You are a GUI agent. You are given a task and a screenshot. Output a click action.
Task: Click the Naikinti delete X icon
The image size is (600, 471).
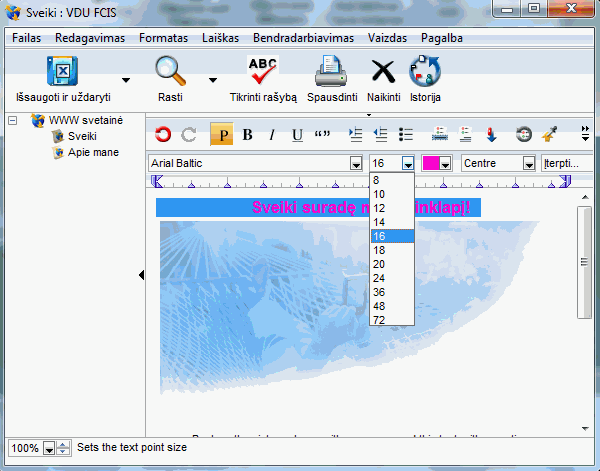click(383, 72)
